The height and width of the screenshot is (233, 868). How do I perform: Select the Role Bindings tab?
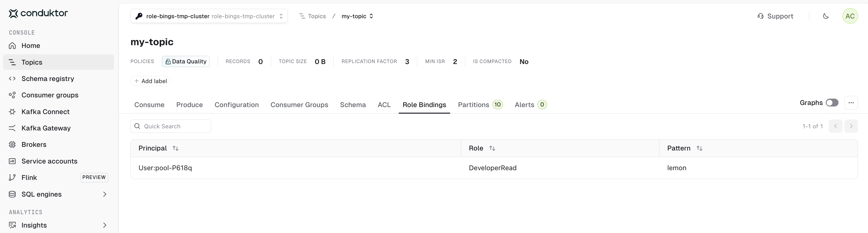point(424,105)
